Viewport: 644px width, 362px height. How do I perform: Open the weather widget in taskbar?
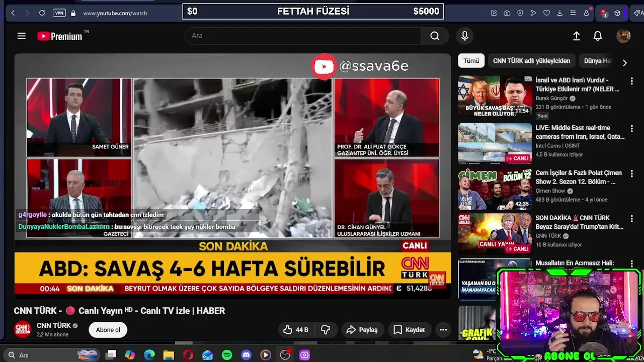point(484,354)
